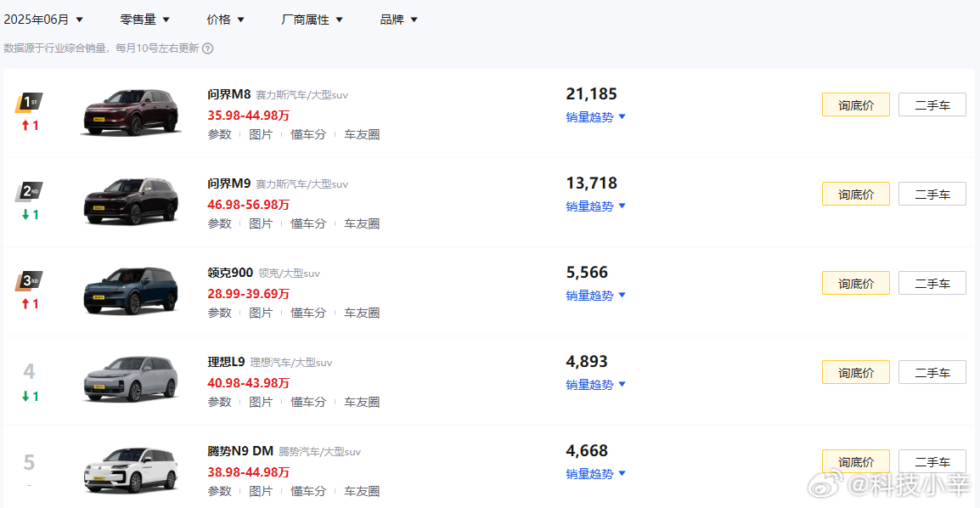Click 赛力斯汽车/大型suv label beside 问界M8

[301, 96]
